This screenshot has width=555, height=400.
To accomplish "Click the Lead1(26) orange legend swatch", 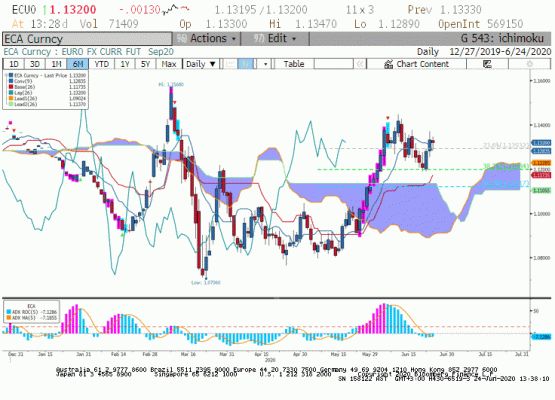I will click(x=11, y=98).
